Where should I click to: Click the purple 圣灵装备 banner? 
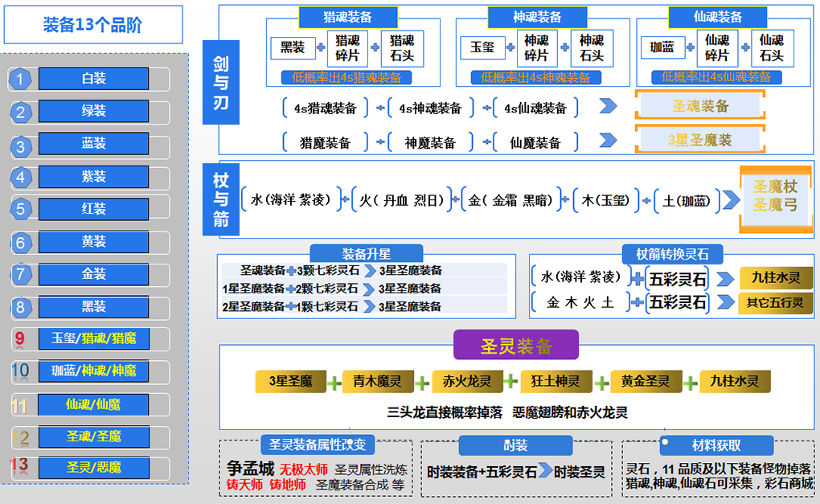pyautogui.click(x=516, y=345)
